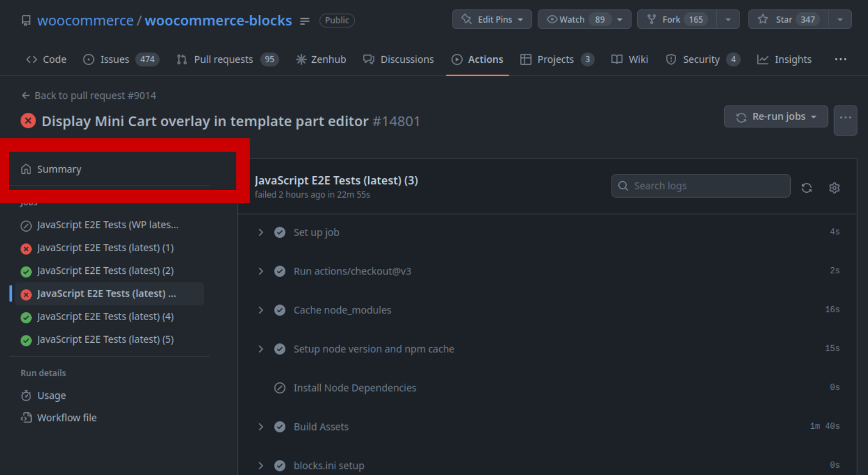Click the success checkmark of Set up job
The height and width of the screenshot is (475, 868).
coord(280,232)
